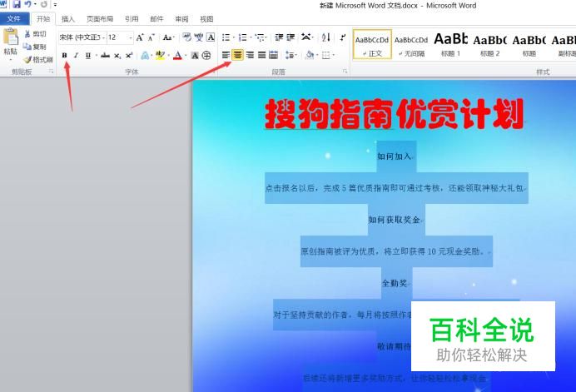Open the font color dropdown arrow
The width and height of the screenshot is (576, 392).
pos(186,56)
